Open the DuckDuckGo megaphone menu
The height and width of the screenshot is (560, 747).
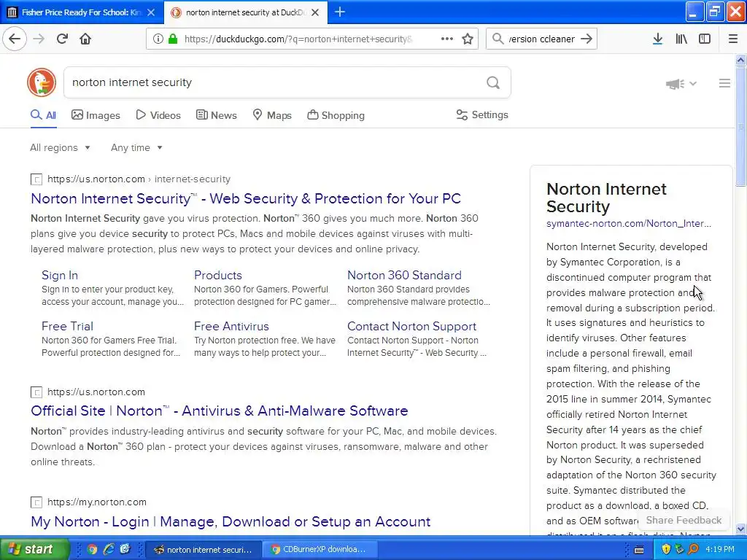point(681,84)
